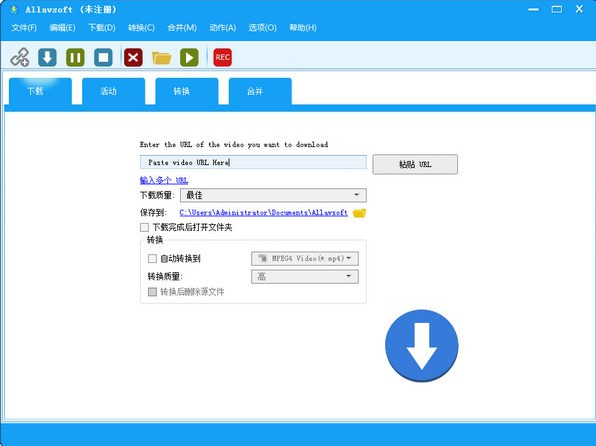Browse for save location with the yellow folder icon
The height and width of the screenshot is (446, 596).
tap(359, 213)
